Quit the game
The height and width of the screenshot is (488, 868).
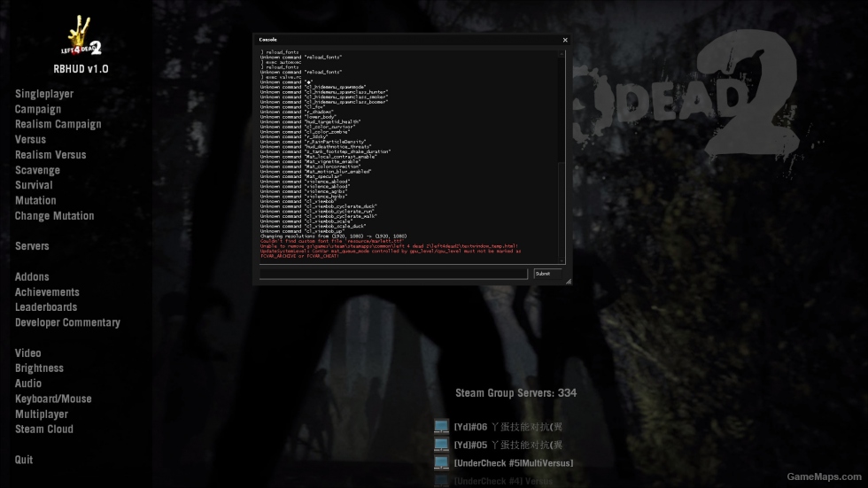click(x=24, y=460)
